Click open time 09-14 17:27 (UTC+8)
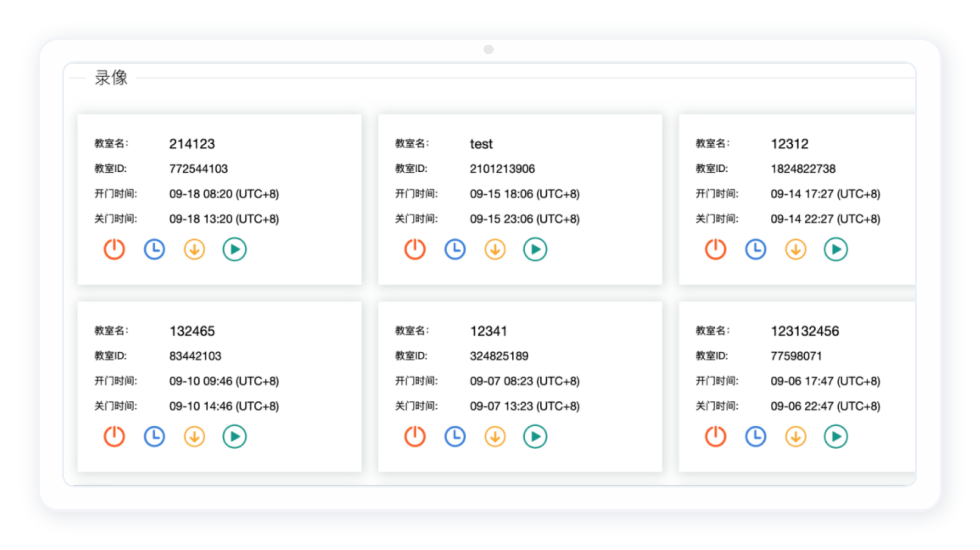980x550 pixels. click(x=826, y=194)
